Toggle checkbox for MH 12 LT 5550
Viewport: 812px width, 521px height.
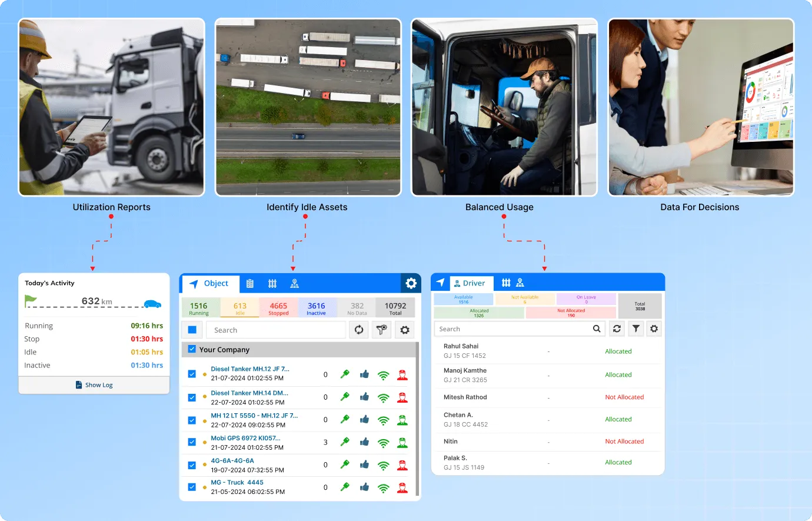tap(192, 420)
